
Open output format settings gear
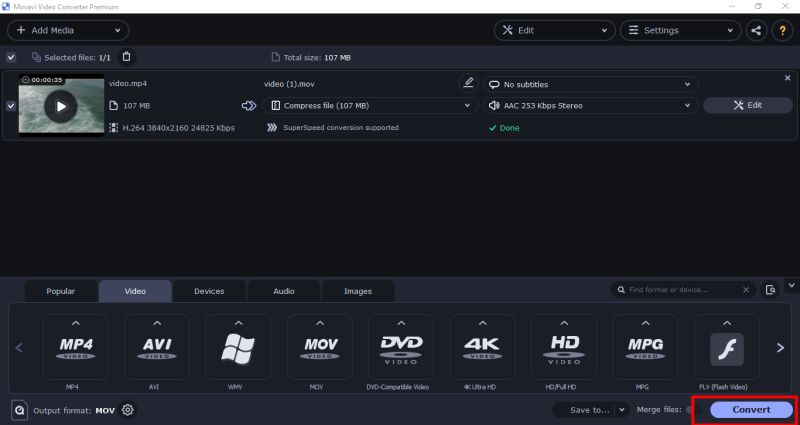tap(128, 410)
